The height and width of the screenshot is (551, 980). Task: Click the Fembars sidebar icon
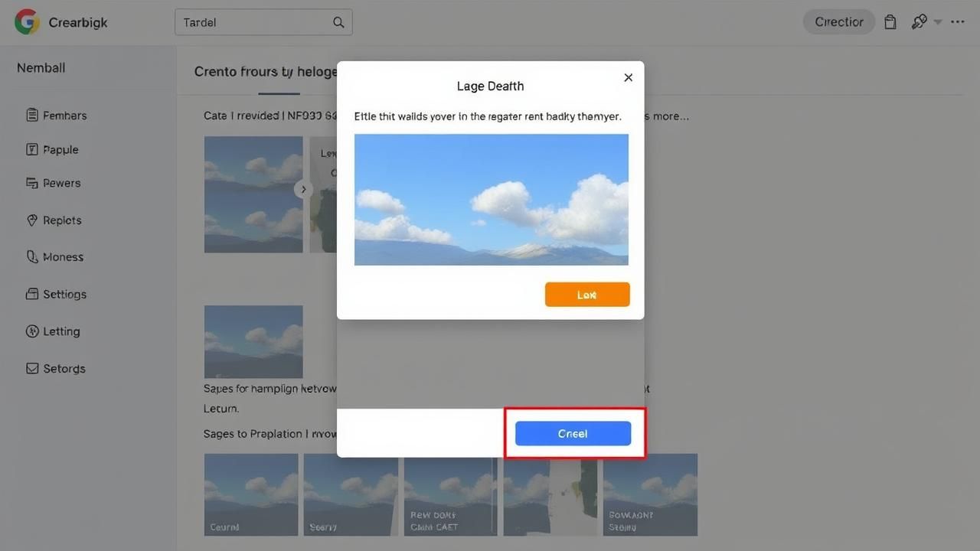coord(32,116)
